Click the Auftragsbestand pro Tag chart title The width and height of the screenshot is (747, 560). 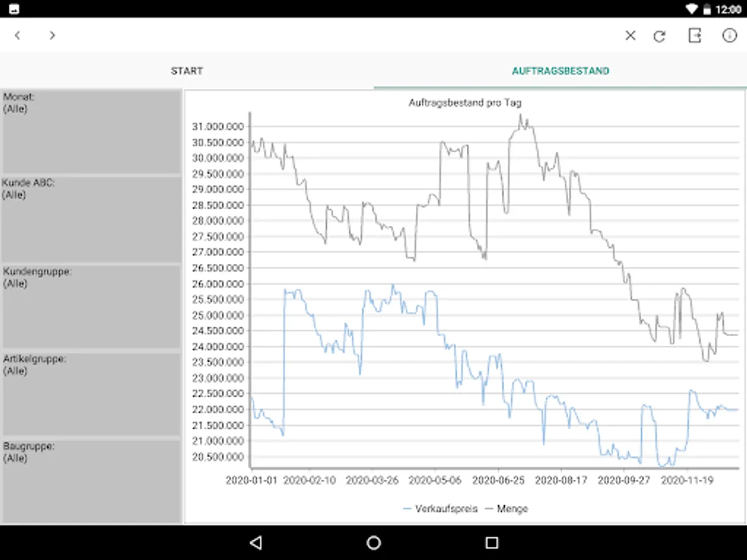(x=466, y=103)
